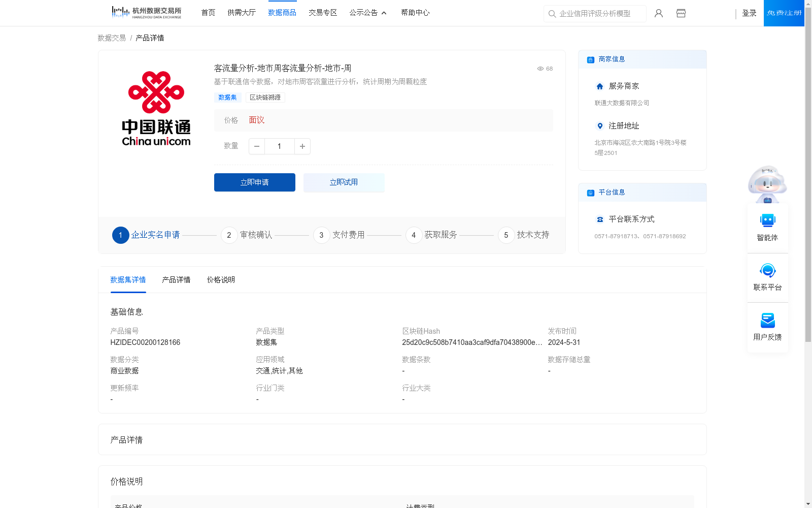The image size is (812, 508).
Task: Open the user profile icon
Action: coord(659,13)
